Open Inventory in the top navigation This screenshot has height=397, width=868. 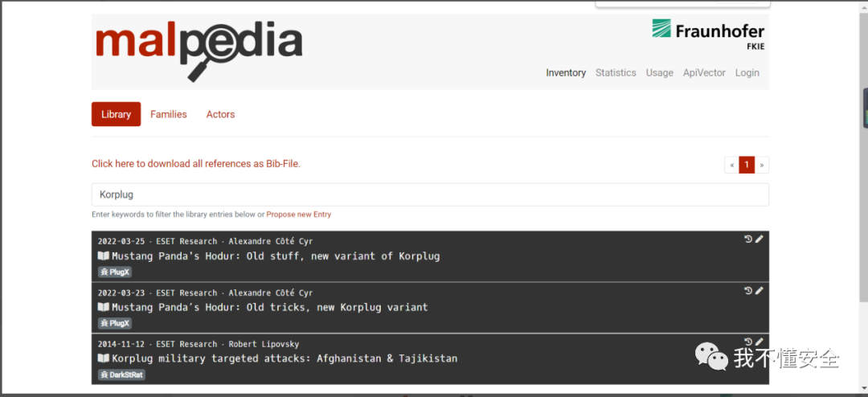(566, 72)
